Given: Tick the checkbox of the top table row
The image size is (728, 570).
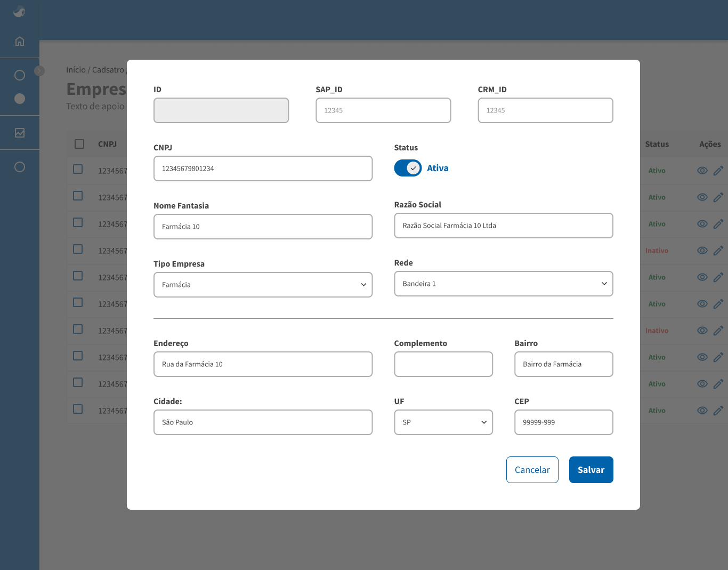Looking at the screenshot, I should coord(78,169).
